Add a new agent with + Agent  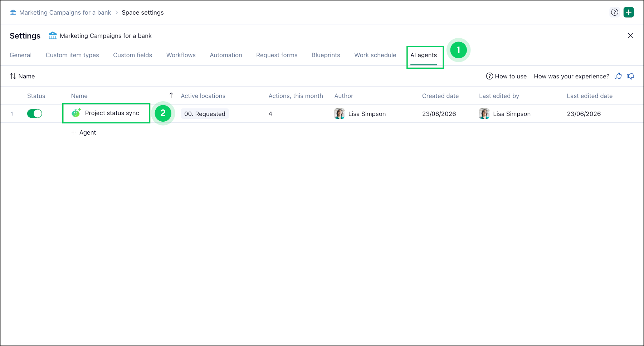point(84,132)
